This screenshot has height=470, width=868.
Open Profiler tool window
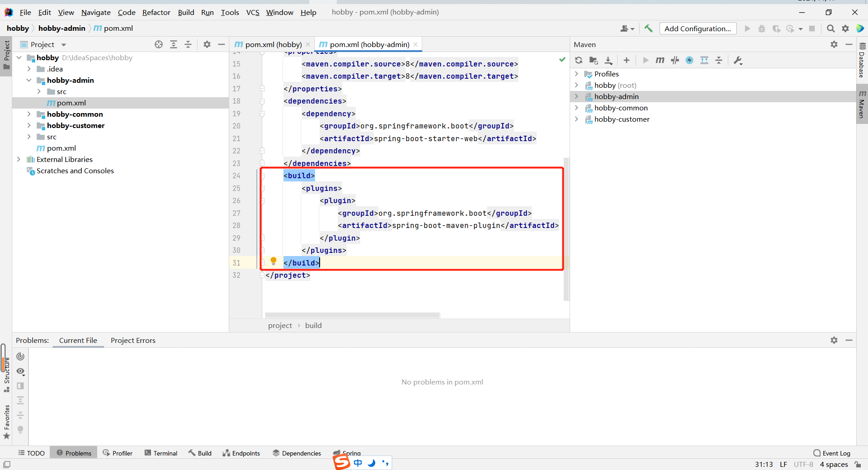(x=118, y=453)
